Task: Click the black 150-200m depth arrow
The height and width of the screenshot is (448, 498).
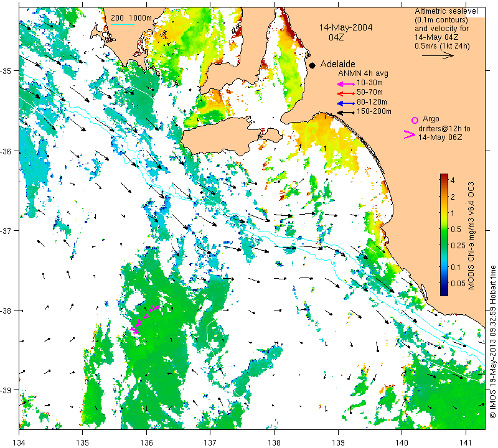Action: coord(345,113)
